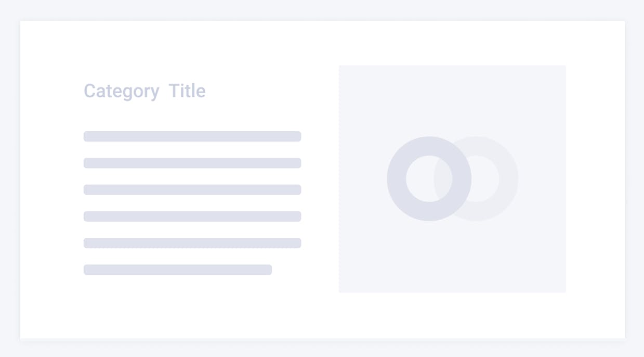This screenshot has height=357, width=644.
Task: Click the page background outside the card
Action: point(322,9)
